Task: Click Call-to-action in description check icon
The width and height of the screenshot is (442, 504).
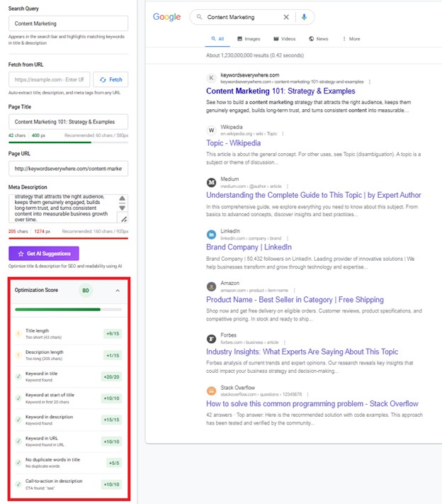Action: coord(18,483)
